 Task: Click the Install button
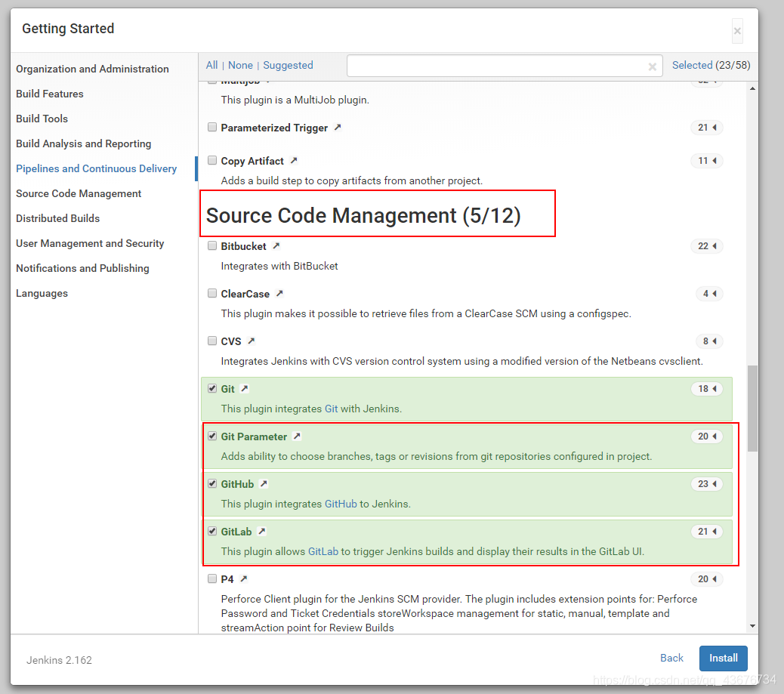coord(723,658)
